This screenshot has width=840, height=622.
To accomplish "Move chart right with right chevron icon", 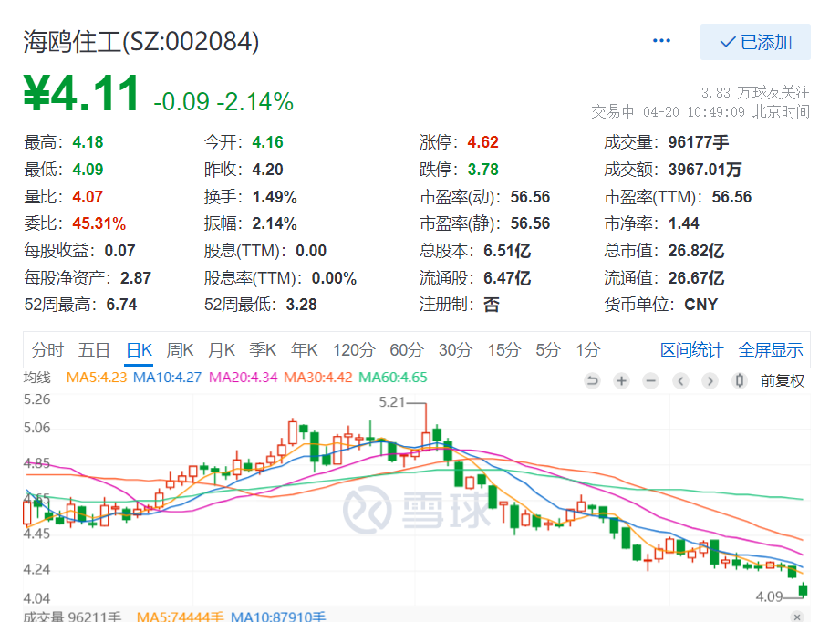I will (710, 381).
